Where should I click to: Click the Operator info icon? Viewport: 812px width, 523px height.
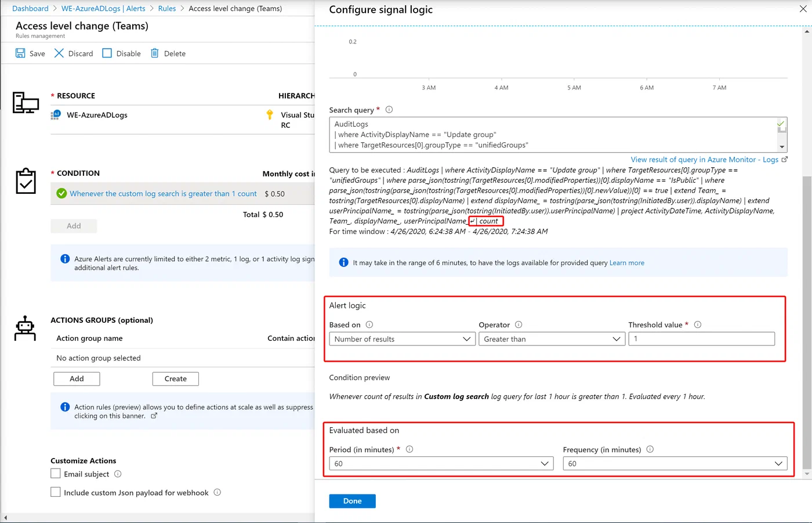(x=519, y=324)
